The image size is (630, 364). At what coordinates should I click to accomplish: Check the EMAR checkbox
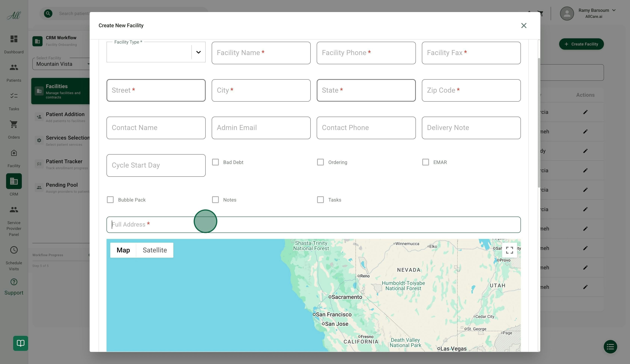click(x=425, y=162)
